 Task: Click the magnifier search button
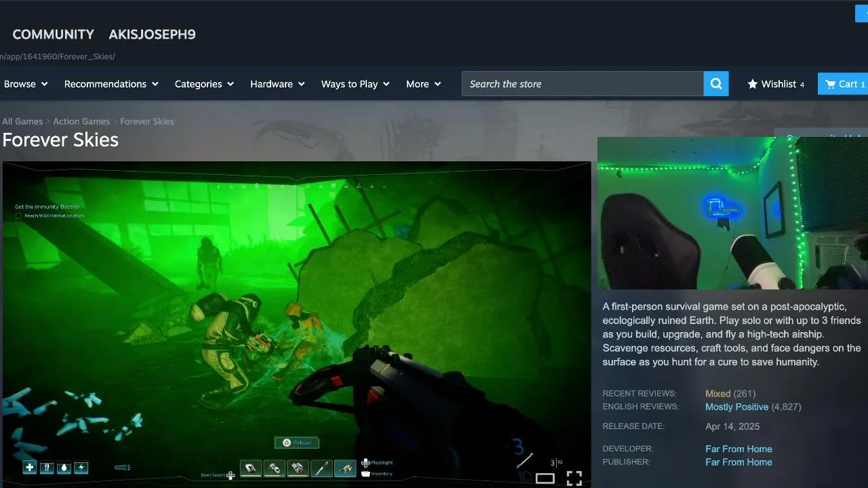pos(716,84)
